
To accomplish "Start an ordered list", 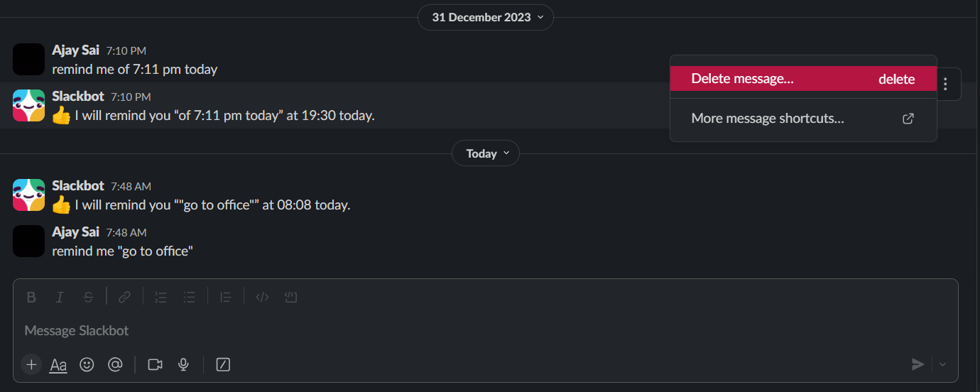I will coord(161,298).
